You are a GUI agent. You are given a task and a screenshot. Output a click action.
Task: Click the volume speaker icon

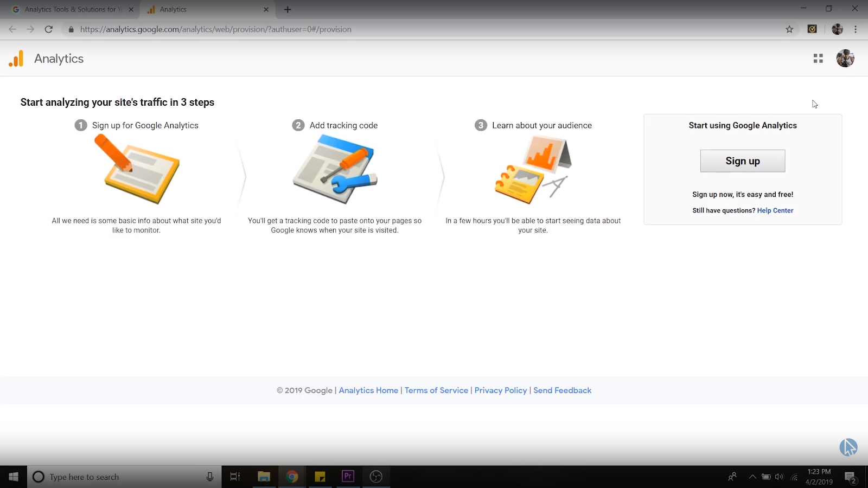coord(780,477)
